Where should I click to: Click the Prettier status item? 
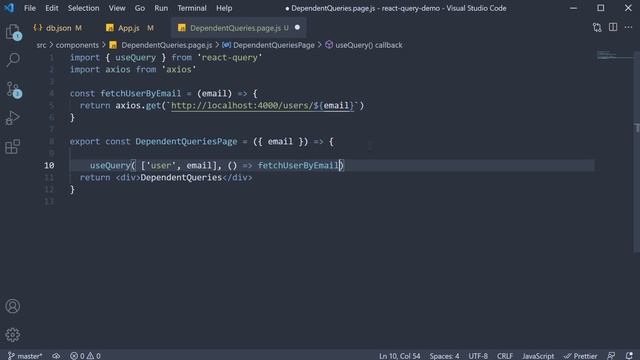pyautogui.click(x=580, y=356)
